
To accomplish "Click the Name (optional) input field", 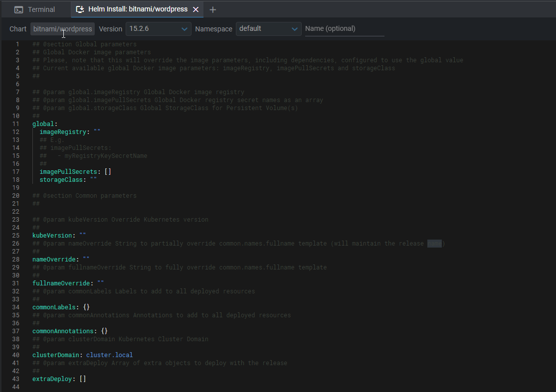I will pos(344,29).
